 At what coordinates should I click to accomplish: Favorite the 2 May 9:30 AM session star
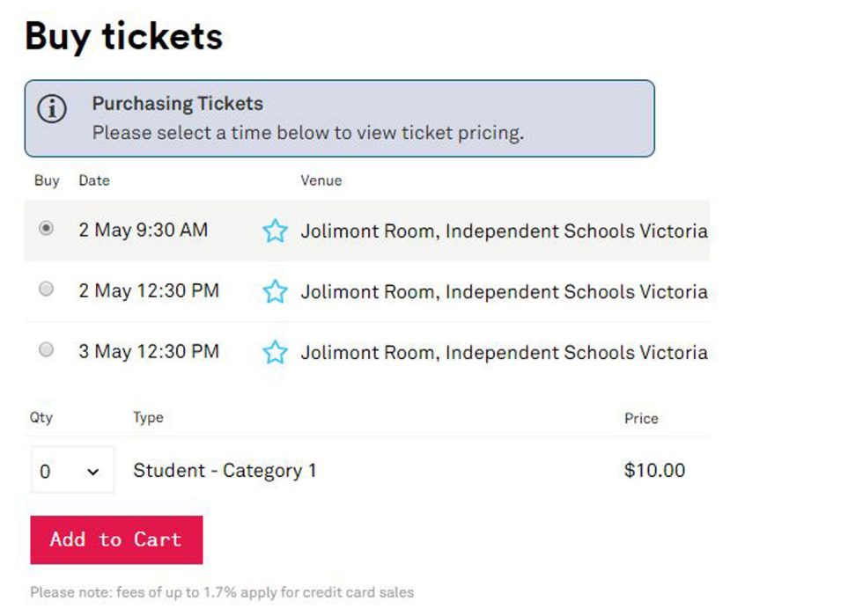275,231
